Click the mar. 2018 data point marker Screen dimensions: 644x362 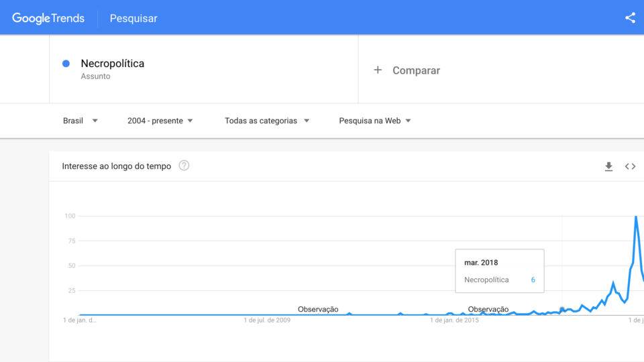[562, 310]
